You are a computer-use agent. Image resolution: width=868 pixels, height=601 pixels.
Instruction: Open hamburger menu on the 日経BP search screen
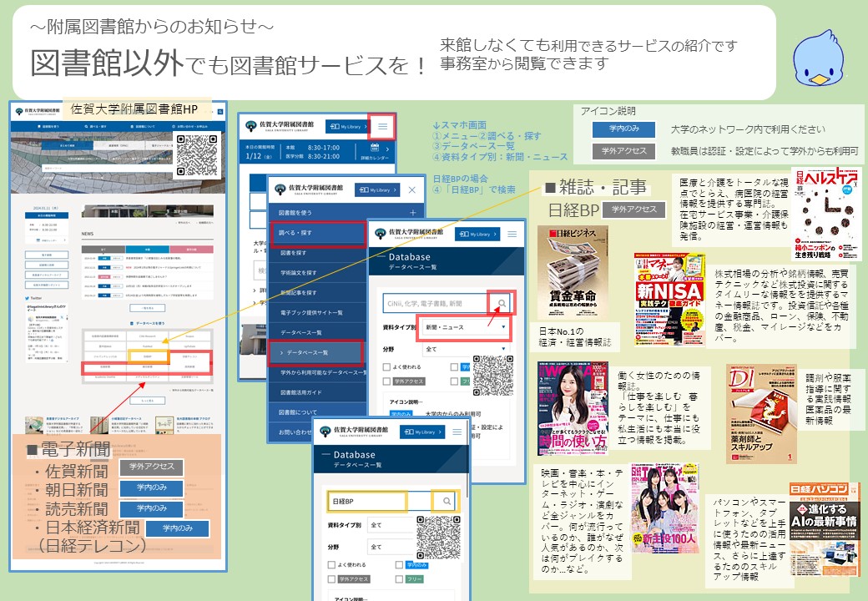(x=457, y=432)
